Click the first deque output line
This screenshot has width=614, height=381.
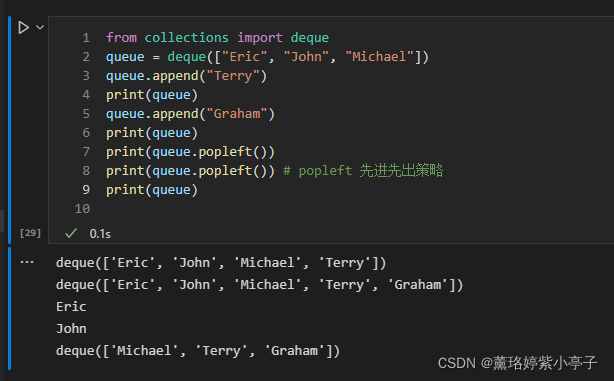coord(221,262)
